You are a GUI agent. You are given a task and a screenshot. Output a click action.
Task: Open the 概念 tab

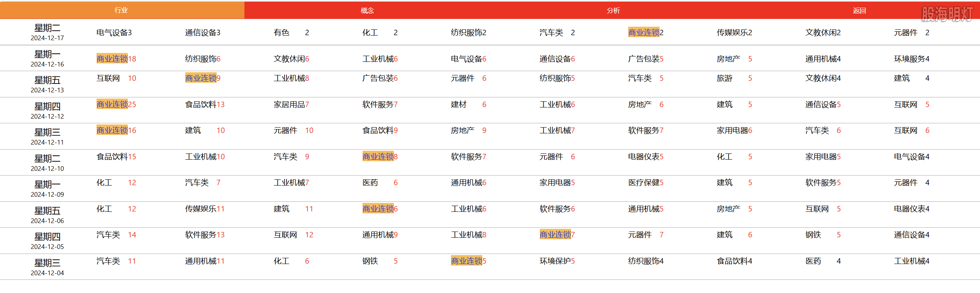pyautogui.click(x=367, y=10)
